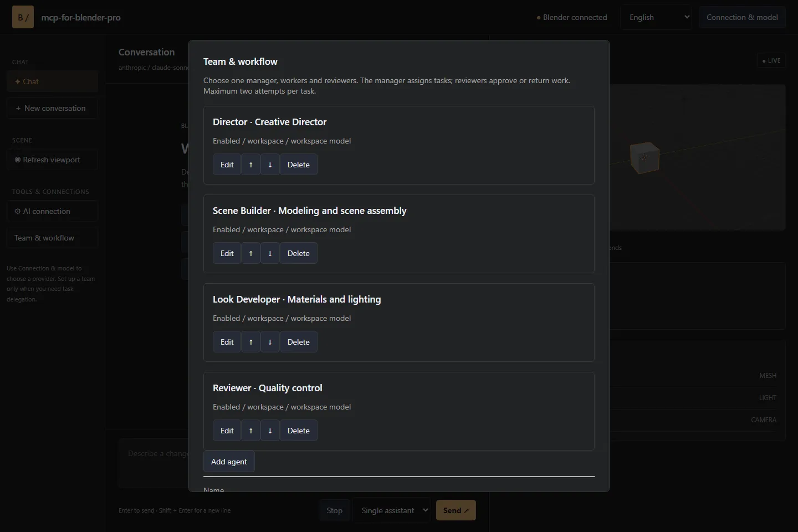798x532 pixels.
Task: Move Reviewer agent up
Action: click(x=251, y=431)
